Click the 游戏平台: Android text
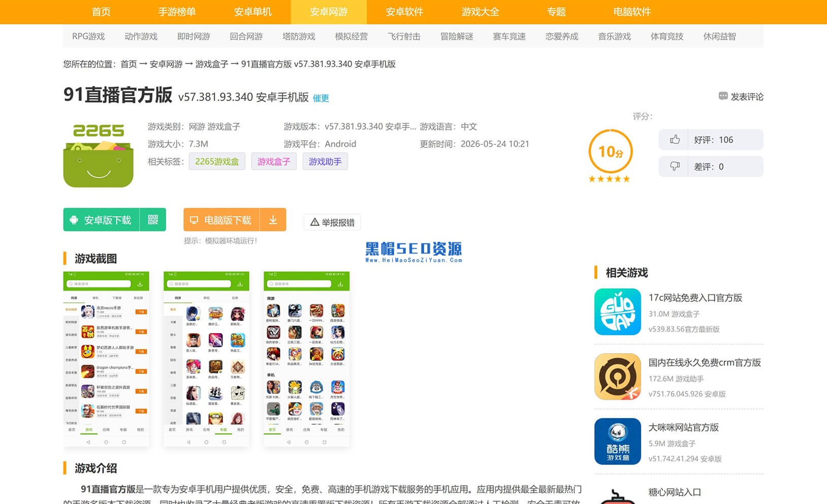 [320, 144]
